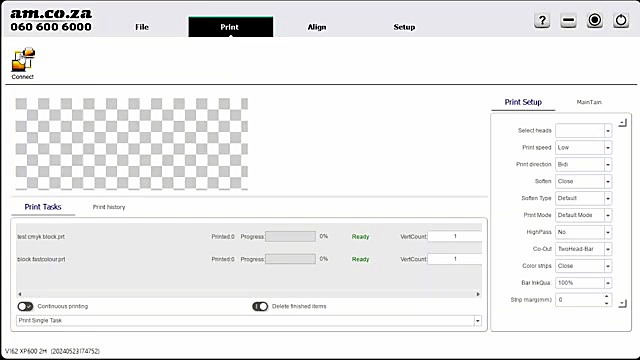
Task: Click the Connect printer icon
Action: 23,63
